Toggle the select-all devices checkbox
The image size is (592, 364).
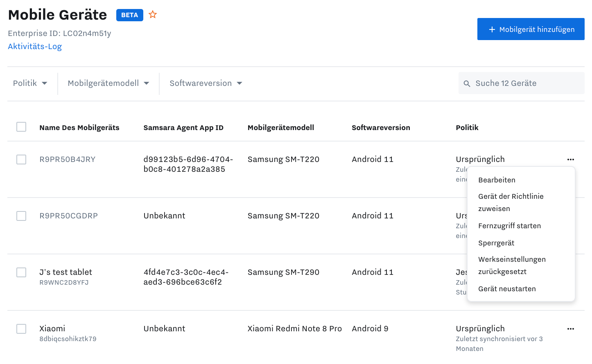21,127
